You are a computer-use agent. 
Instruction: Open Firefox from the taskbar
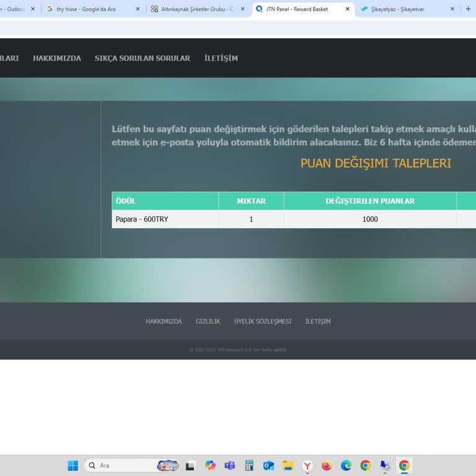[327, 465]
